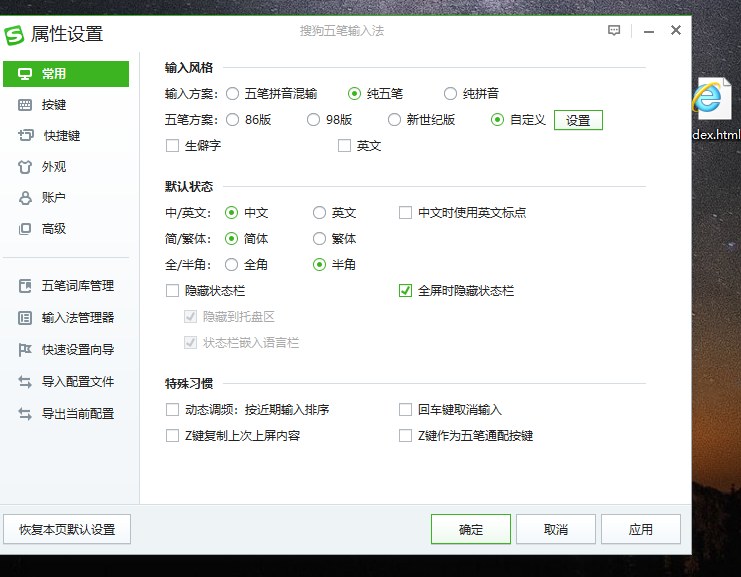This screenshot has height=577, width=741.
Task: Enable 回车键取消输入 checkbox
Action: 405,409
